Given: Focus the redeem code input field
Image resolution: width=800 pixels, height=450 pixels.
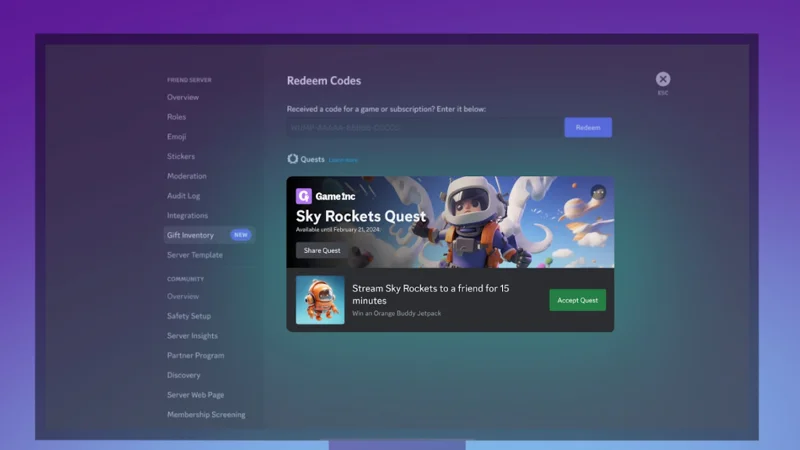Looking at the screenshot, I should click(x=425, y=128).
